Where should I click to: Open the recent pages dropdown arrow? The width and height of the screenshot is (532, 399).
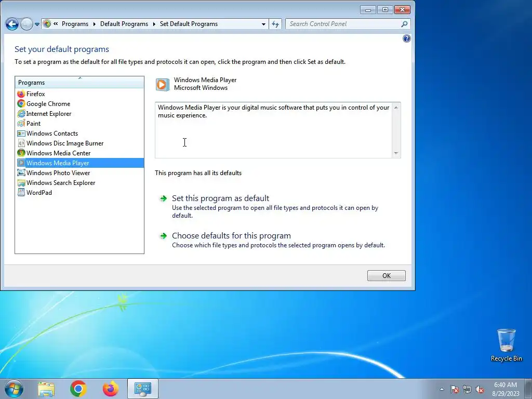[37, 24]
